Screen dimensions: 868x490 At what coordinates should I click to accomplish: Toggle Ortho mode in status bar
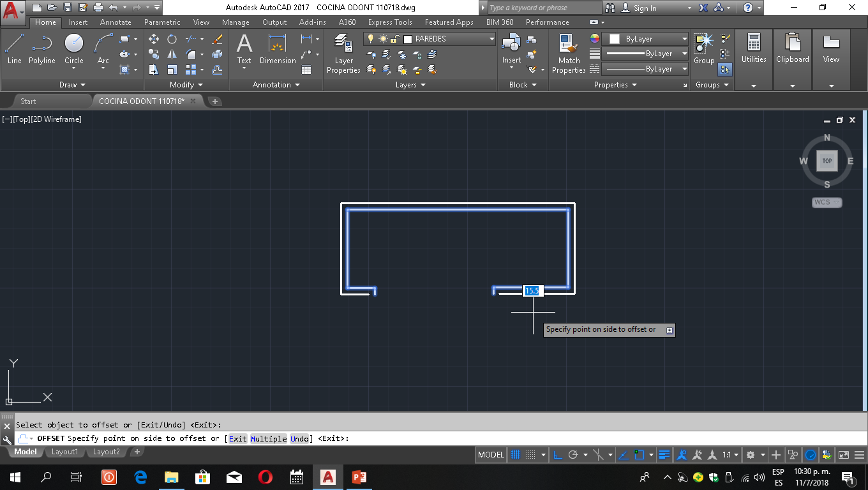click(557, 455)
